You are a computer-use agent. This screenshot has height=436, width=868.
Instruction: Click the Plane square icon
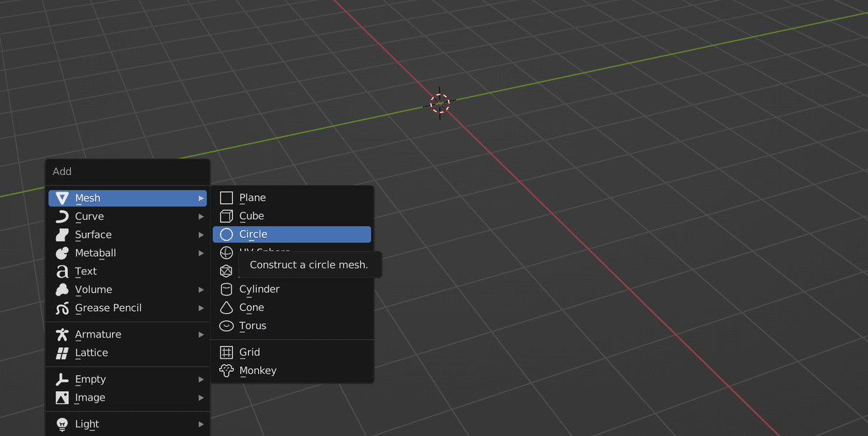pos(226,198)
